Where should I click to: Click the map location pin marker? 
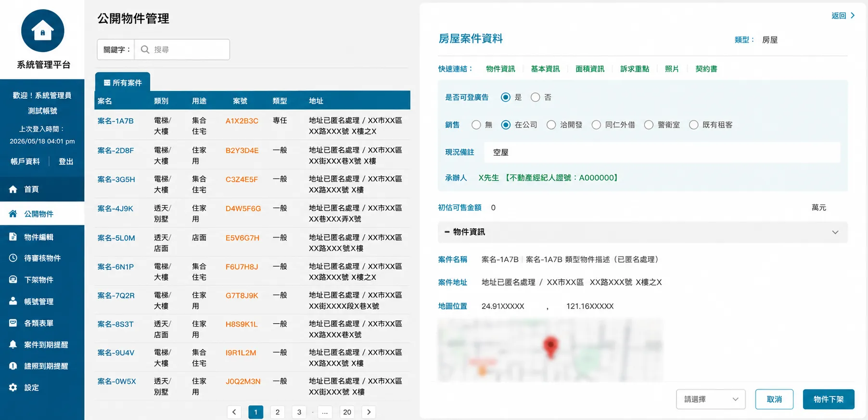pos(550,347)
